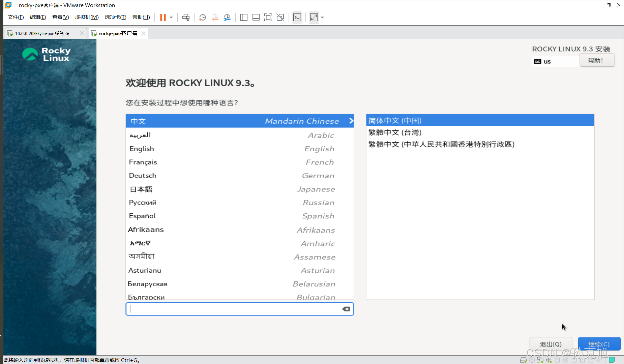Select the Afrikaans language row
Viewport: 624px width, 364px height.
[240, 230]
